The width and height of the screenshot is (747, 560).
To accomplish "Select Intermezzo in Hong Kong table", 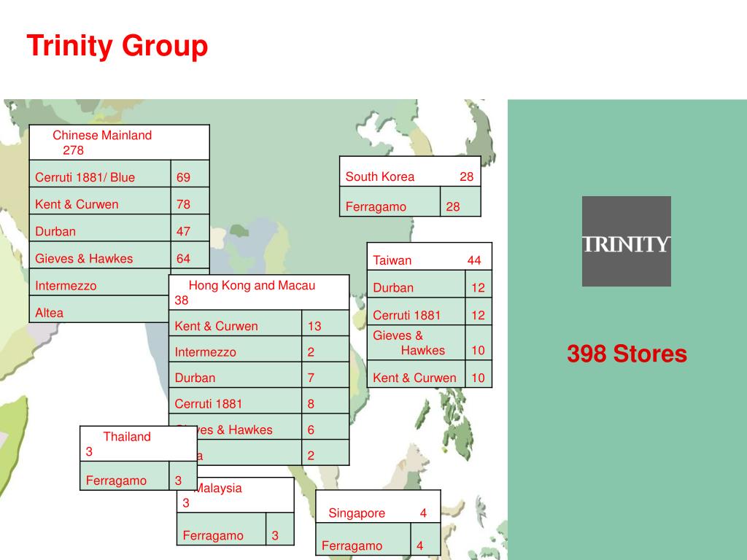I will click(x=236, y=349).
